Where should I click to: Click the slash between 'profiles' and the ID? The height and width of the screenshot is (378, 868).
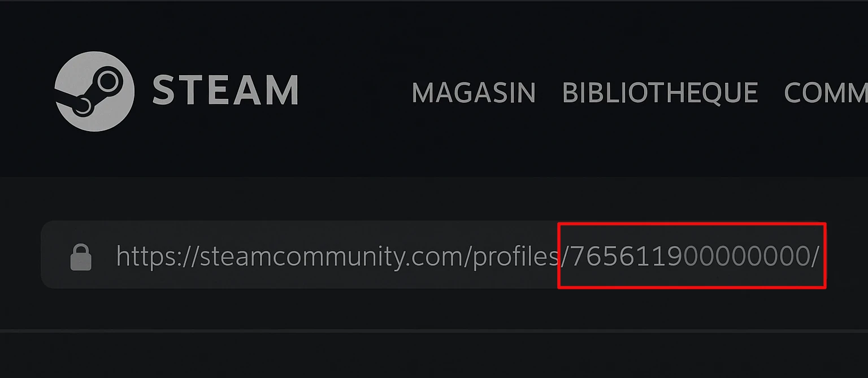565,257
